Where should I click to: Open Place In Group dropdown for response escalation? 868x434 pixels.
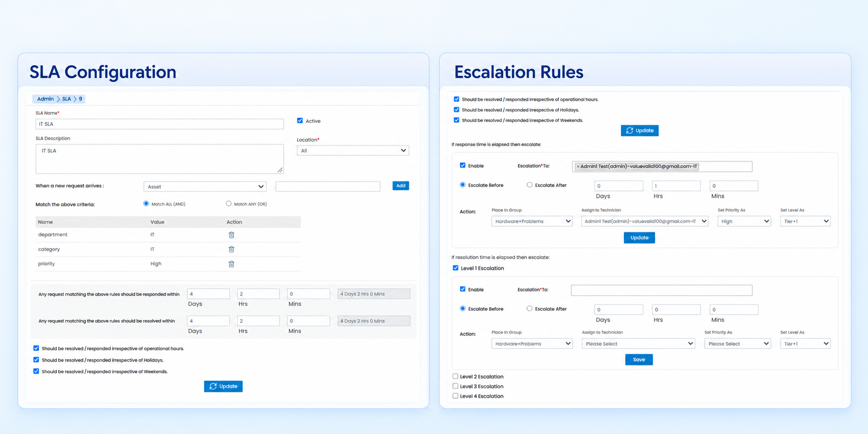click(532, 221)
